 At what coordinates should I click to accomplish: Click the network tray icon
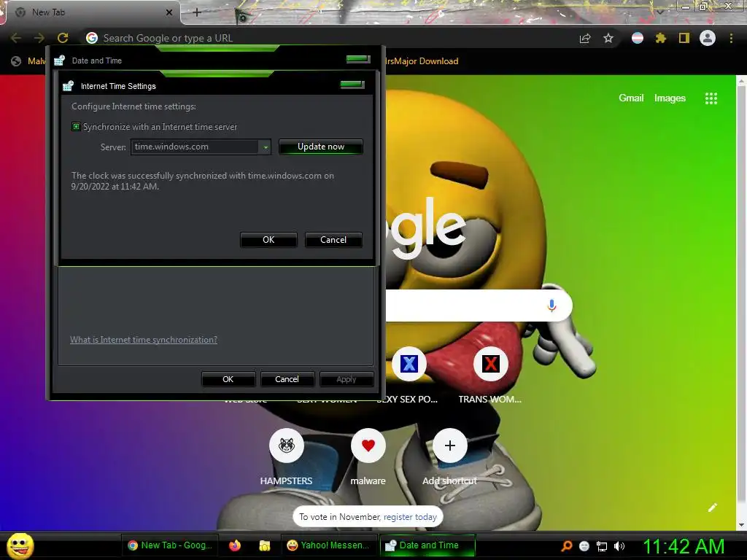[x=602, y=546]
